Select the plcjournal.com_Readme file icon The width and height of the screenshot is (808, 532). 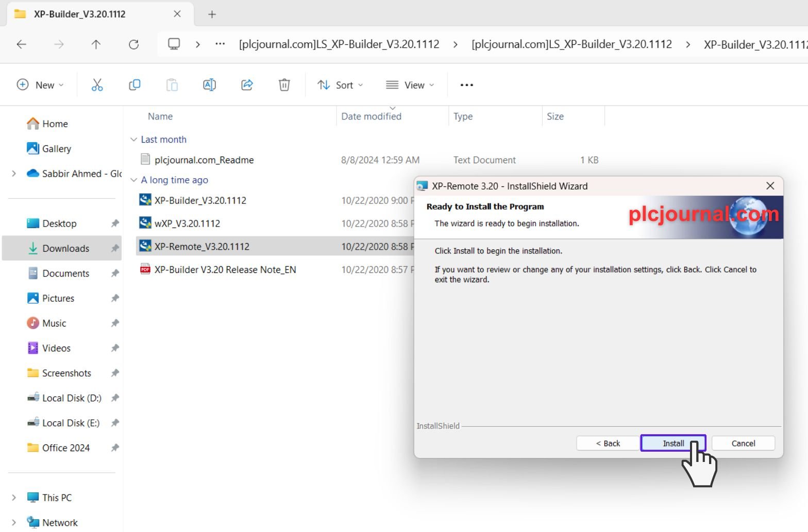click(145, 160)
